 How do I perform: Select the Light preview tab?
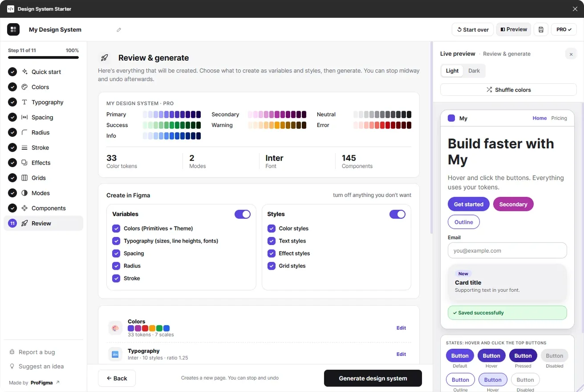(452, 71)
